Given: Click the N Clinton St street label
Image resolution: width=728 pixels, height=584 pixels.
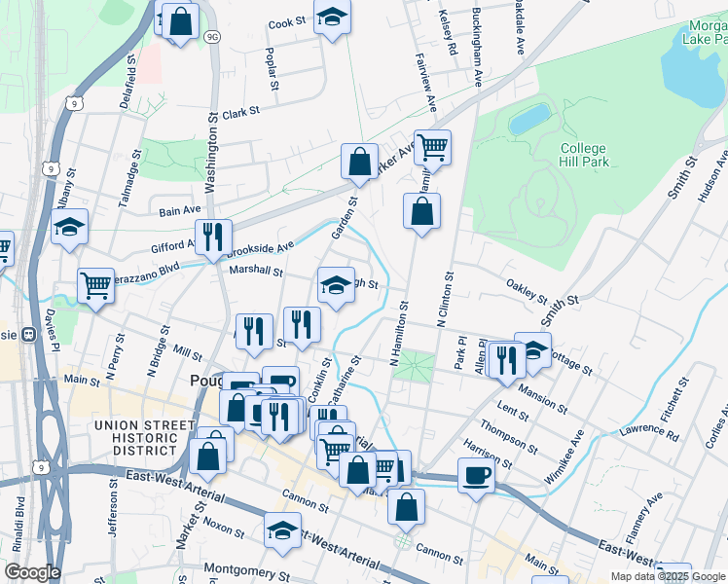Looking at the screenshot, I should (x=445, y=300).
